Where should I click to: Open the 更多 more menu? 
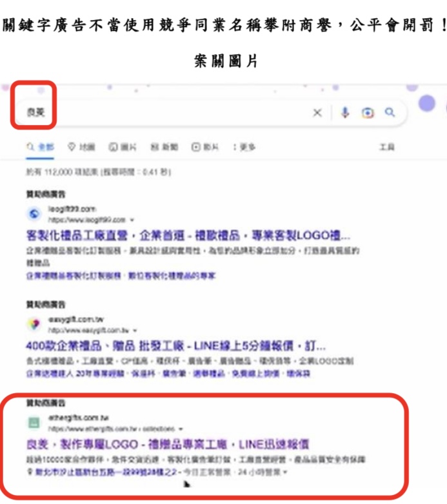coord(244,147)
